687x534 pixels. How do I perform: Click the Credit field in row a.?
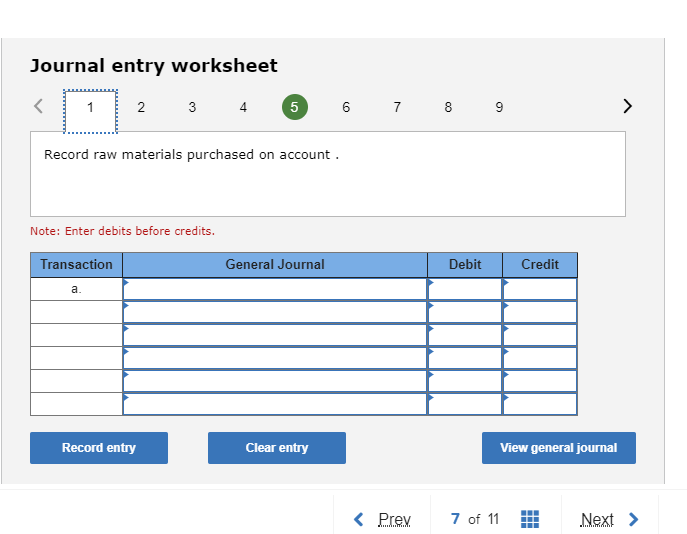(540, 289)
